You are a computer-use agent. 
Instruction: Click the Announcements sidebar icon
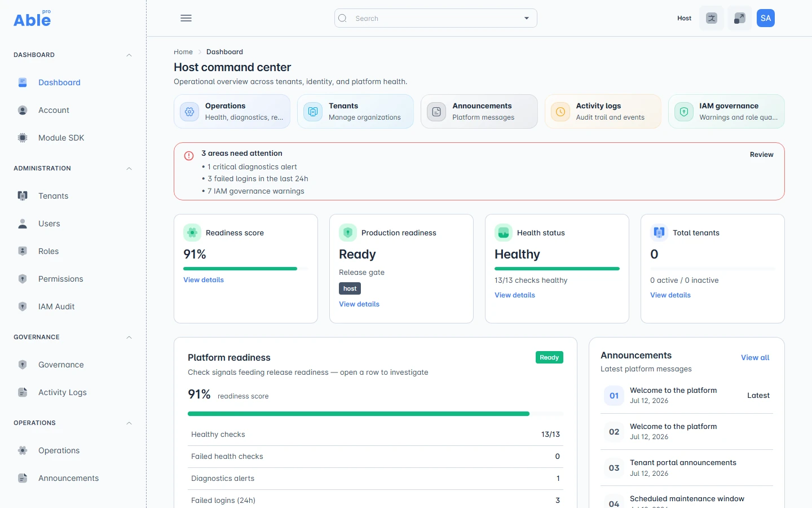pyautogui.click(x=23, y=478)
